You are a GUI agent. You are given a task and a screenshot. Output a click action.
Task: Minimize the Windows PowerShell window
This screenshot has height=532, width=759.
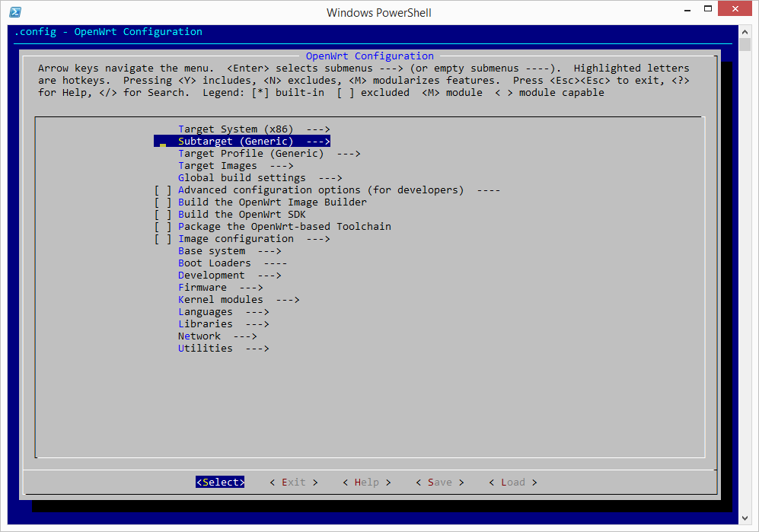click(687, 9)
